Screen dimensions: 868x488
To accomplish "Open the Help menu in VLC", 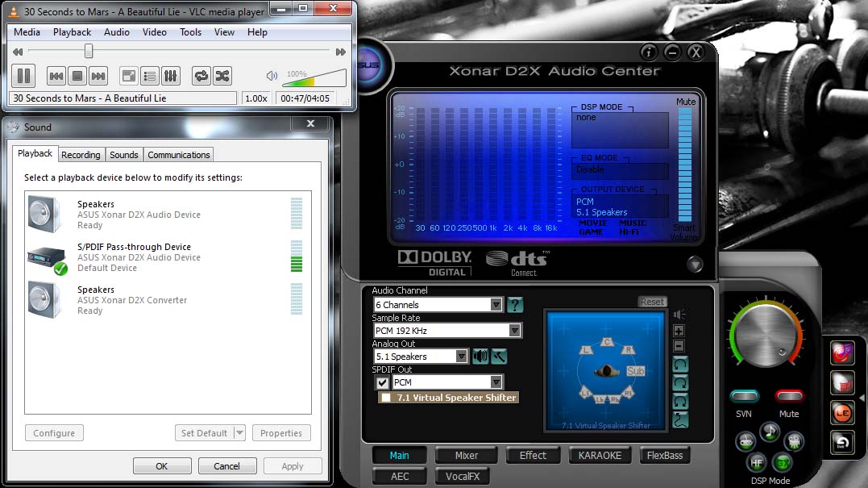I will [257, 32].
